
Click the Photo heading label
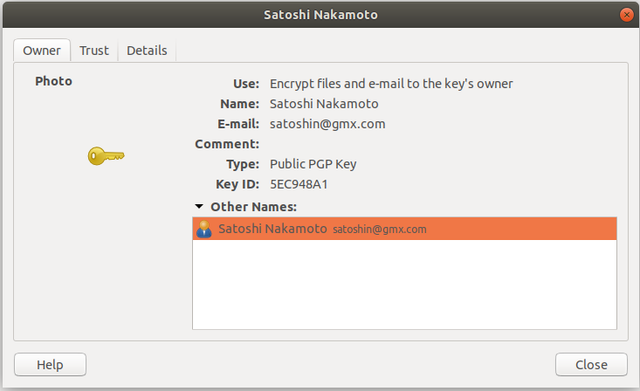[53, 81]
